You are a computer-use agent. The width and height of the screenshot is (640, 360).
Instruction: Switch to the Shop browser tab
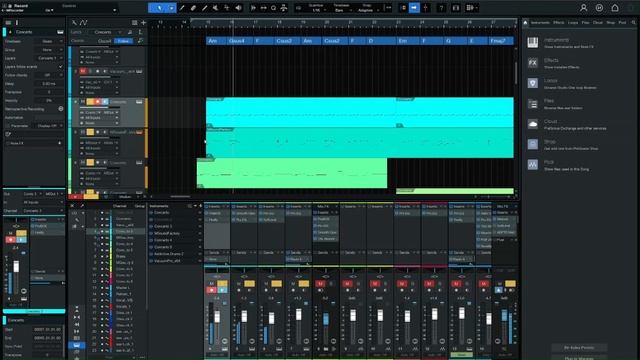611,22
